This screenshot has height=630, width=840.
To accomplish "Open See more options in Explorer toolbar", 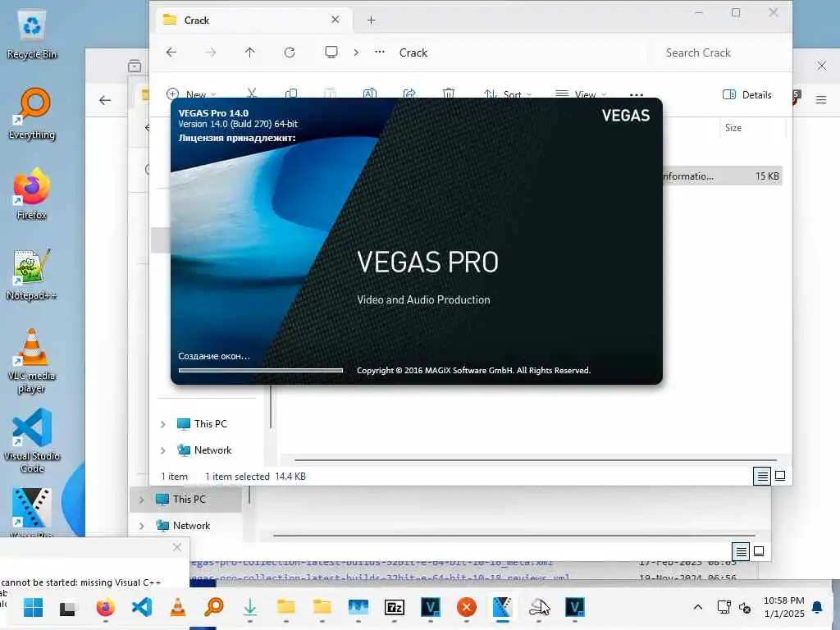I will pos(637,95).
